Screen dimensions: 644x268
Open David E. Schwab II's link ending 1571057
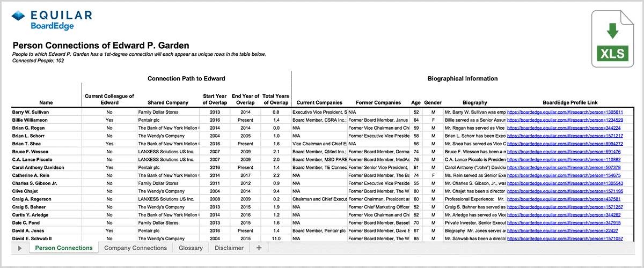coord(565,239)
